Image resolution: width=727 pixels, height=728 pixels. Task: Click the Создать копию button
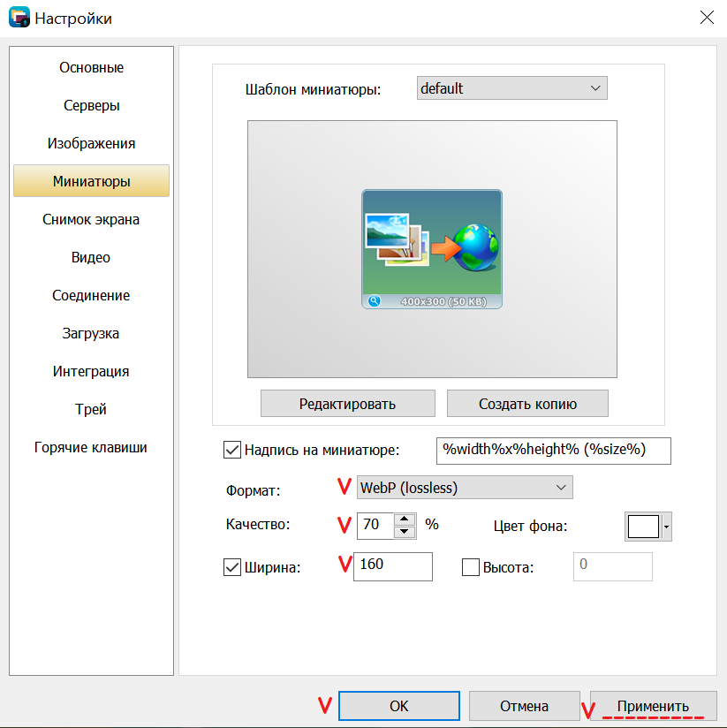click(x=527, y=404)
